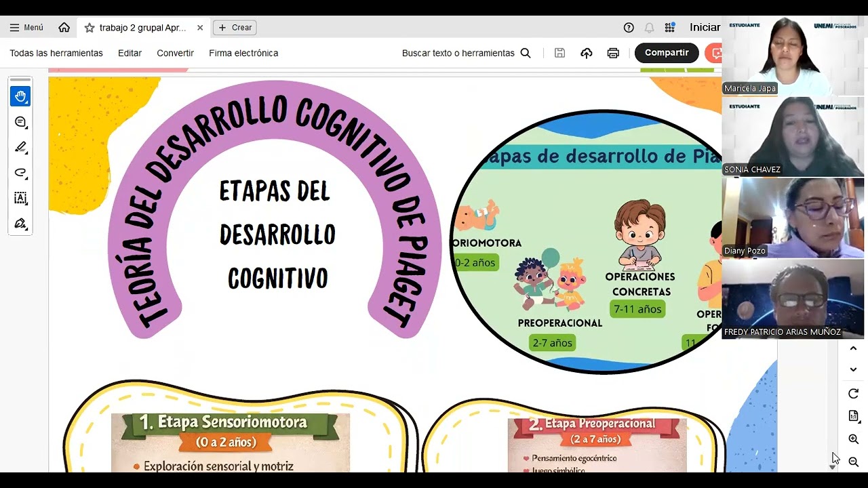Screen dimensions: 868x488
Task: Close the trabajo 2 grupal tab
Action: coord(200,28)
